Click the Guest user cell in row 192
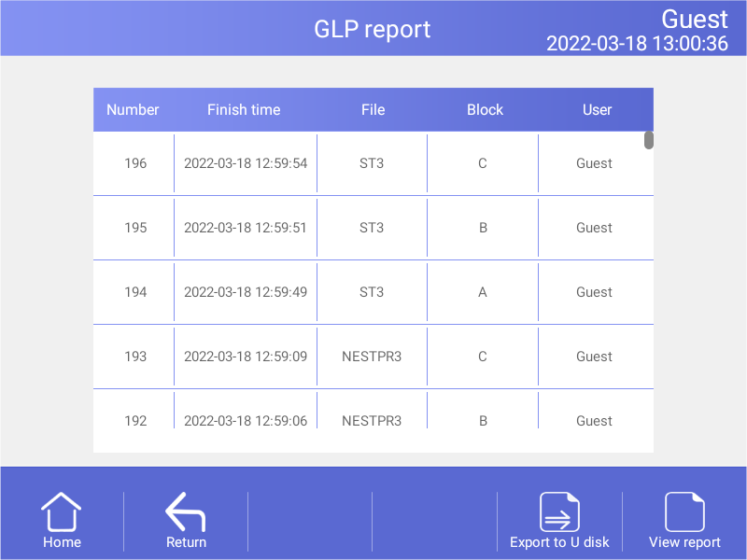The width and height of the screenshot is (747, 560). click(x=594, y=421)
